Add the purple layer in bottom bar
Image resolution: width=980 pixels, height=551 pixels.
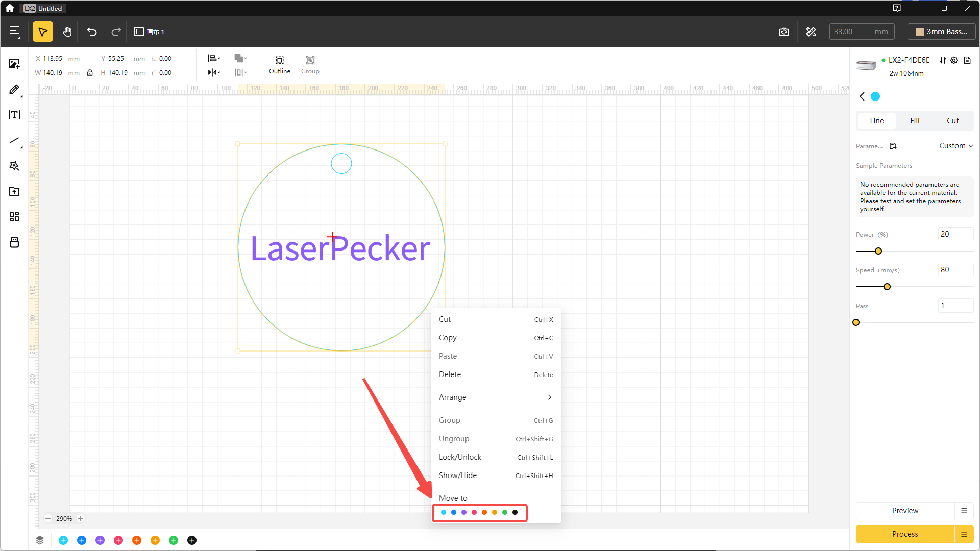click(x=100, y=540)
